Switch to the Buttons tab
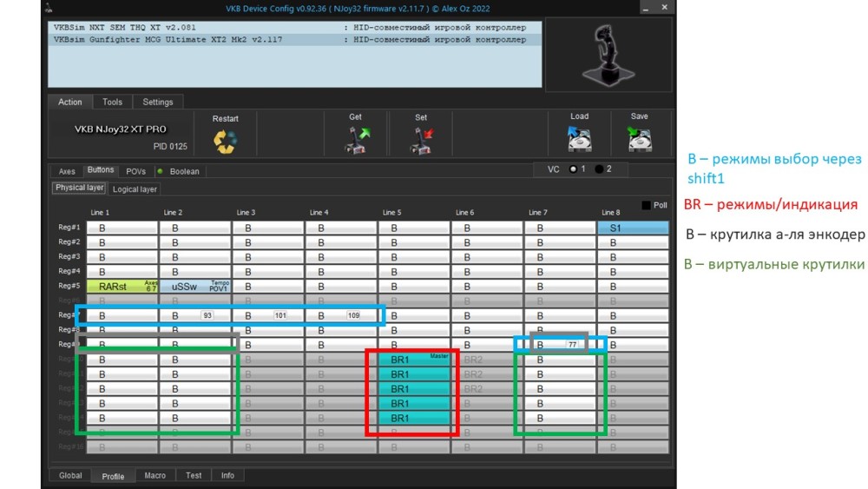 pos(100,170)
